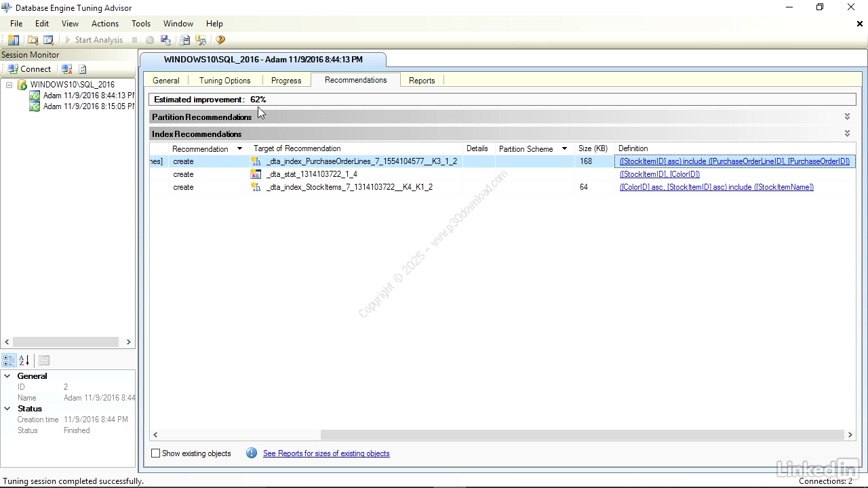Collapse the WINDOWS10\SQL_2016 server node
The image size is (868, 488).
[x=9, y=85]
